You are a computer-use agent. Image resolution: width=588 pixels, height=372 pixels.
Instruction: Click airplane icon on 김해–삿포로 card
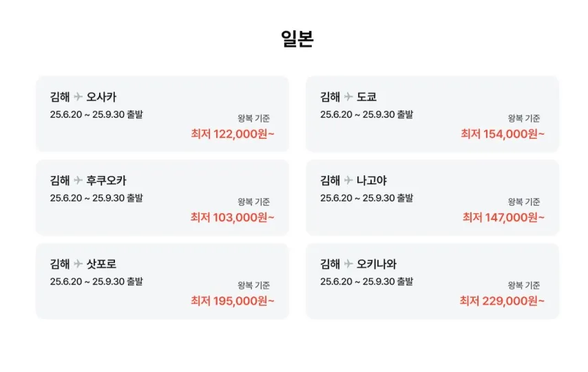pyautogui.click(x=78, y=264)
